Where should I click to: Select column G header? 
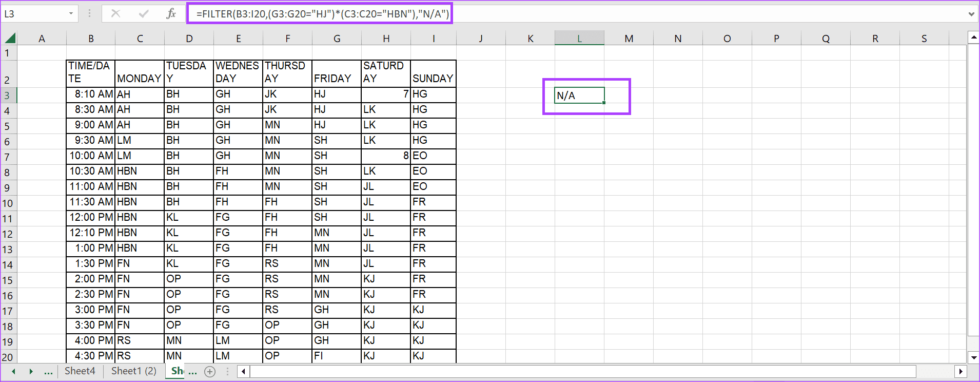[337, 38]
